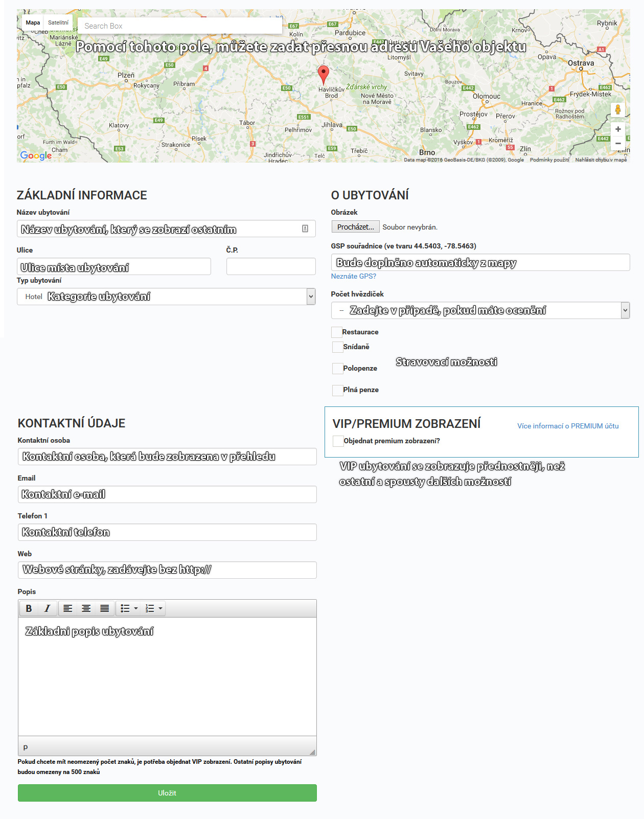Toggle bold formatting in Popis editor

pos(29,608)
